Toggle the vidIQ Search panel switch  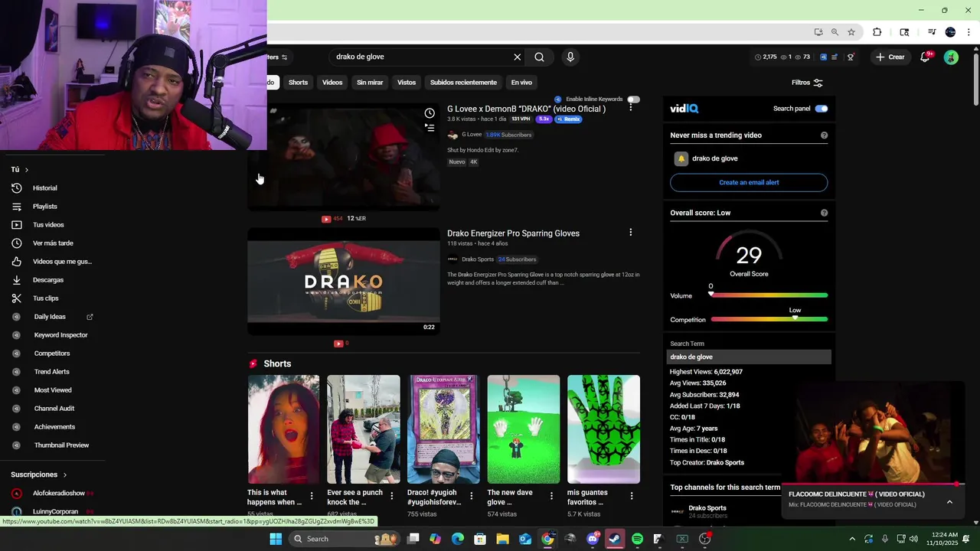[822, 109]
